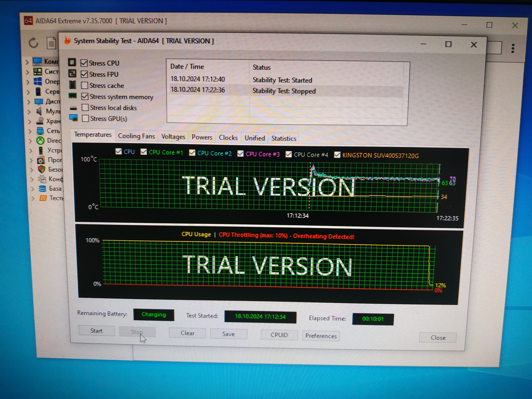This screenshot has height=399, width=532.
Task: Click the flame icon in Stability Test title bar
Action: point(68,40)
